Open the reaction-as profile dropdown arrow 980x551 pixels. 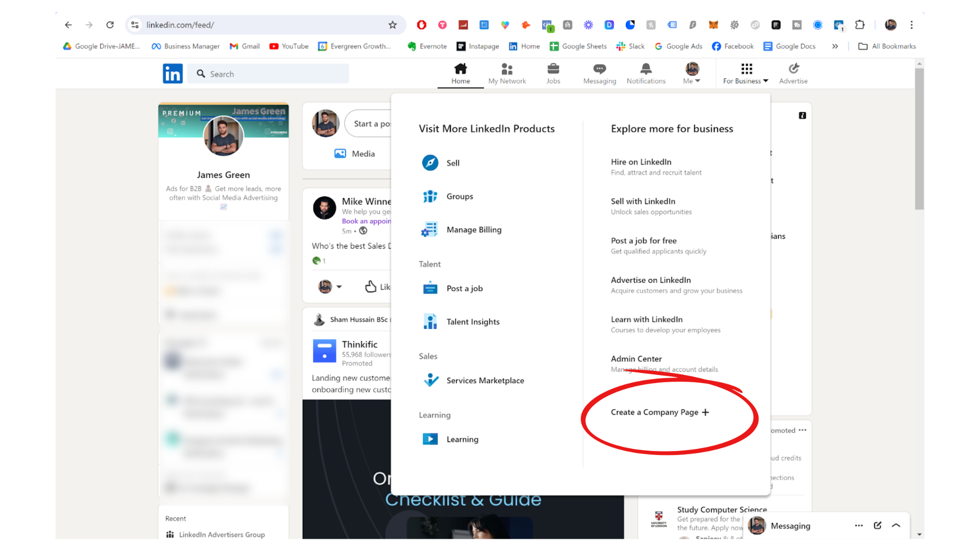(x=339, y=287)
